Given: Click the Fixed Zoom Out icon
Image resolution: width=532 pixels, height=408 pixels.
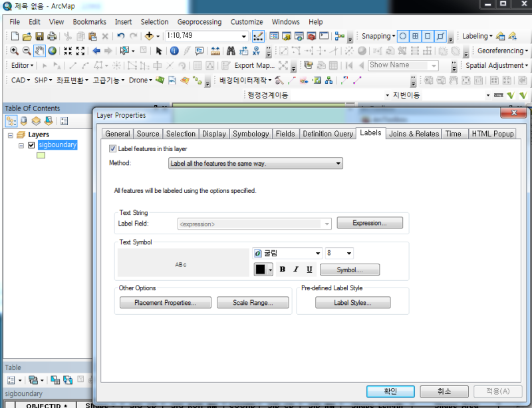Looking at the screenshot, I should [80, 51].
